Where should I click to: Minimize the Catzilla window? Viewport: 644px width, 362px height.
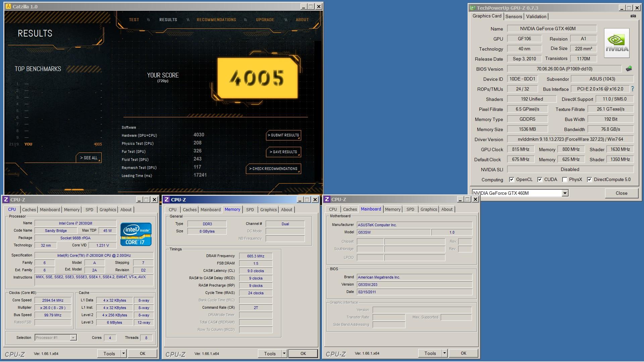click(x=303, y=6)
